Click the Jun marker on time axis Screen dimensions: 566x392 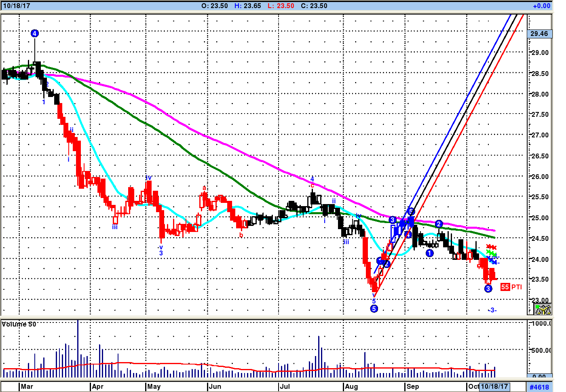[215, 386]
